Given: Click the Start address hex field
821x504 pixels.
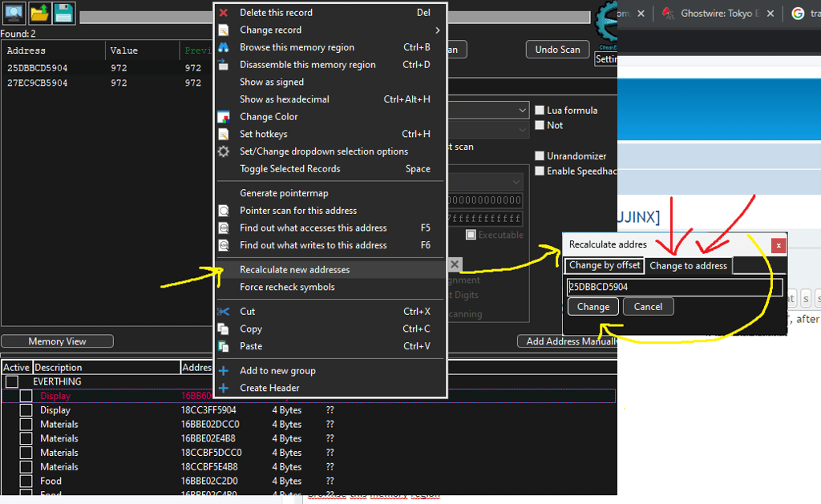Looking at the screenshot, I should [x=485, y=200].
